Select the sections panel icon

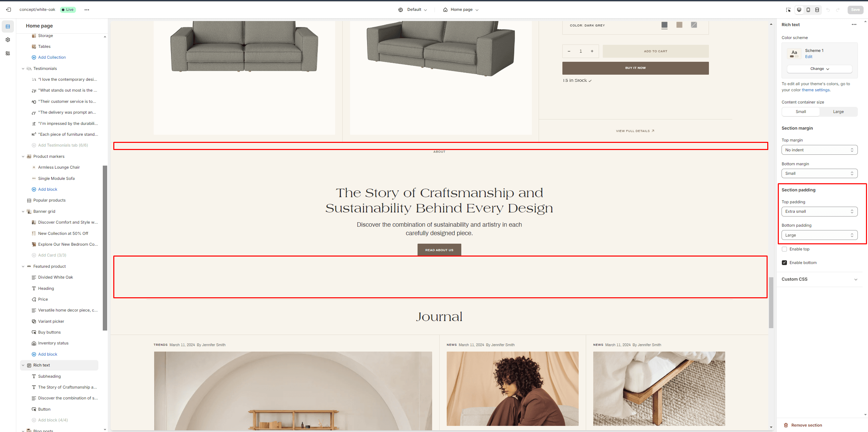tap(8, 26)
